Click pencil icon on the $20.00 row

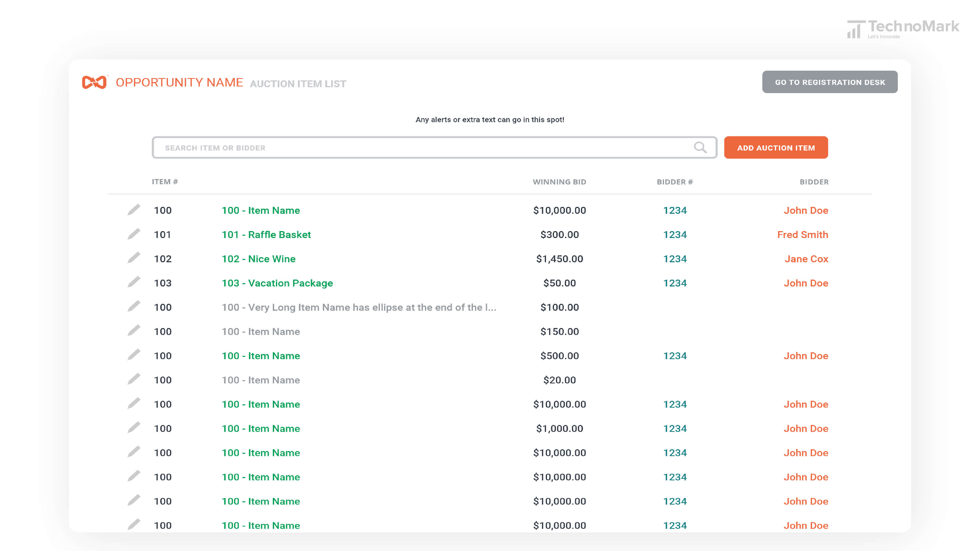pos(133,379)
